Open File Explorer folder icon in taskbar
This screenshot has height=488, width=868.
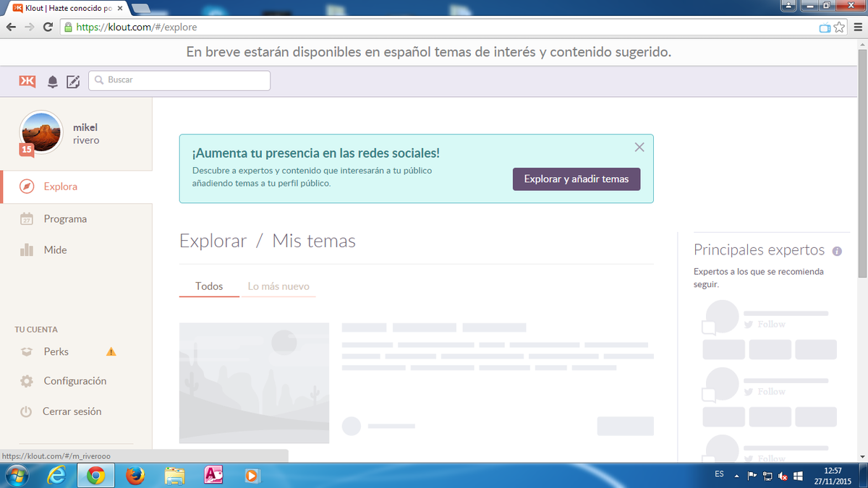click(x=174, y=476)
